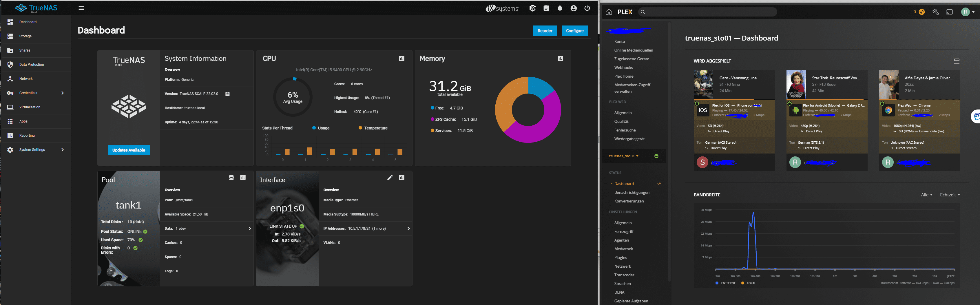Toggle Plex now-playing list view icon

tap(957, 61)
